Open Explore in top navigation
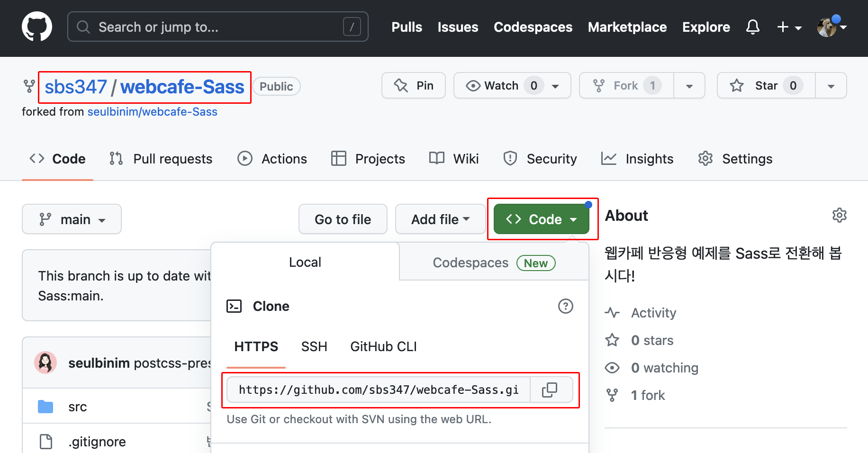Viewport: 868px width, 453px height. (706, 27)
